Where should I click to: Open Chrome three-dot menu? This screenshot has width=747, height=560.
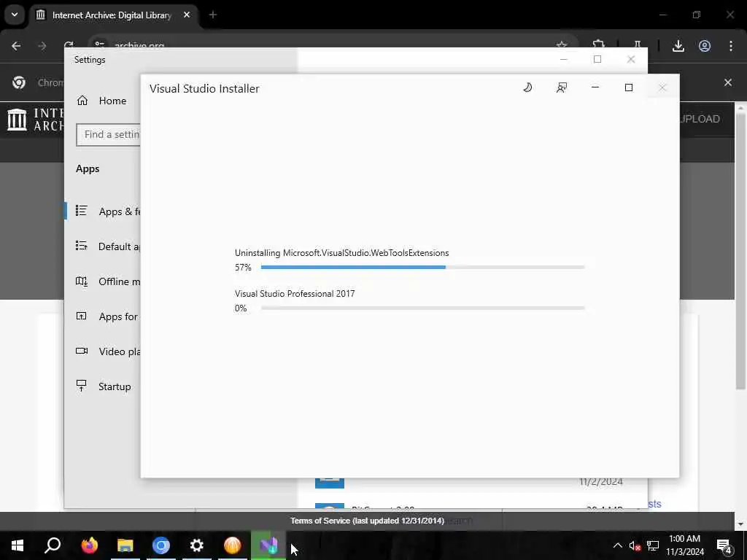731,46
